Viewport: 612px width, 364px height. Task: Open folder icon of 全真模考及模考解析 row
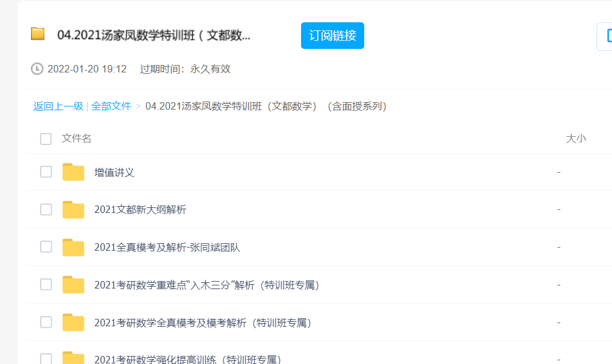coord(73,323)
